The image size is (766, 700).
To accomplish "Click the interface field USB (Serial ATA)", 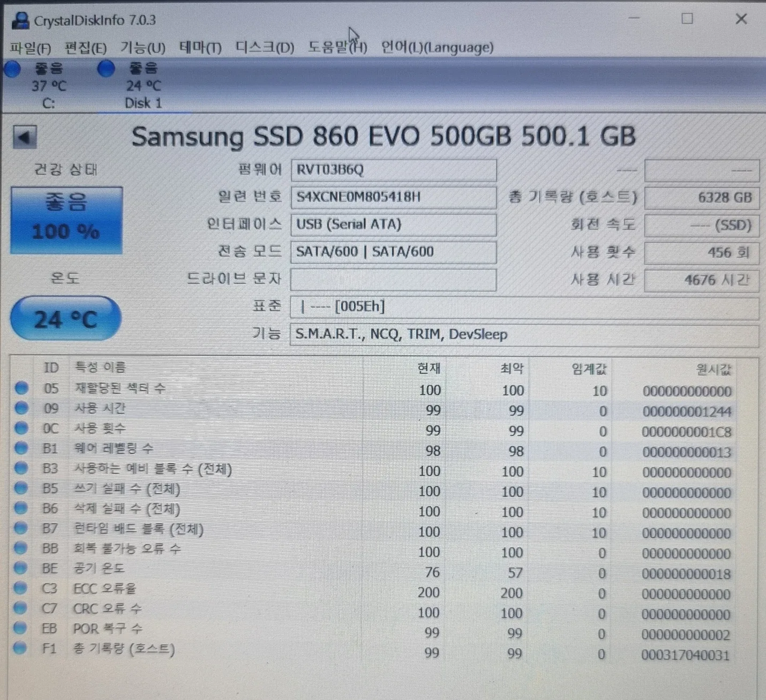I will 393,224.
